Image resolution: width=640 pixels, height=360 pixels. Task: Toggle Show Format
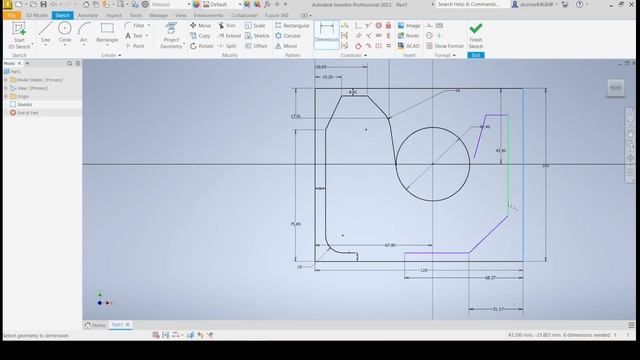click(x=445, y=46)
